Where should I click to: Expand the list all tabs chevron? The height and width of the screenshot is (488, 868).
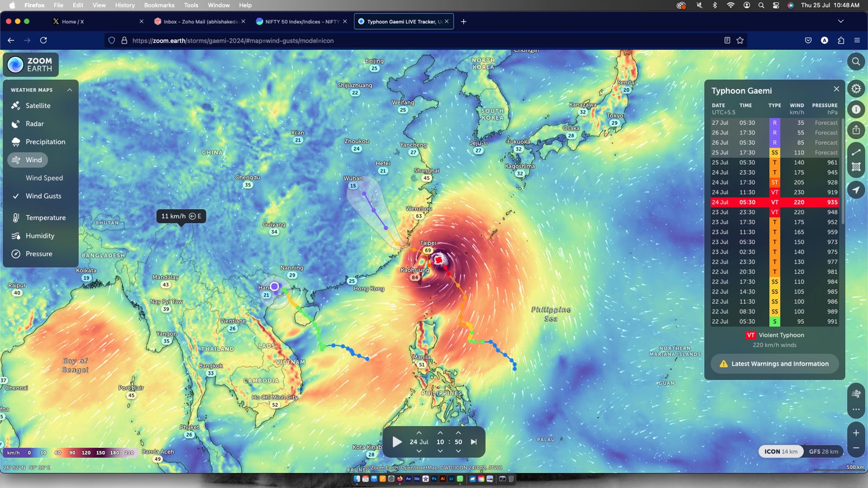tap(840, 22)
